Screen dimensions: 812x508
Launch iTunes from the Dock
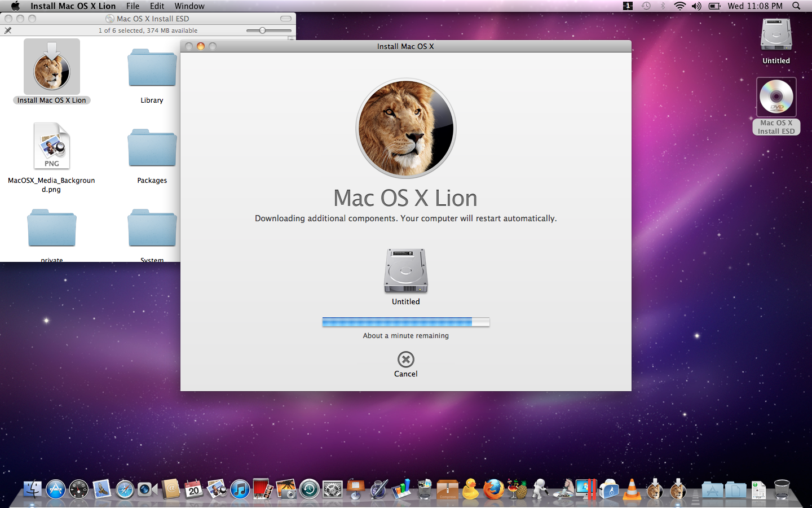click(240, 489)
